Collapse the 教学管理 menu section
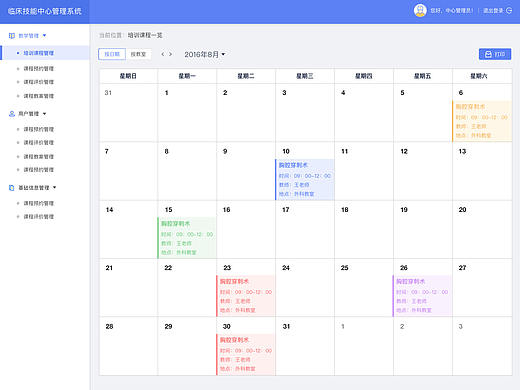This screenshot has width=520, height=390. [44, 36]
